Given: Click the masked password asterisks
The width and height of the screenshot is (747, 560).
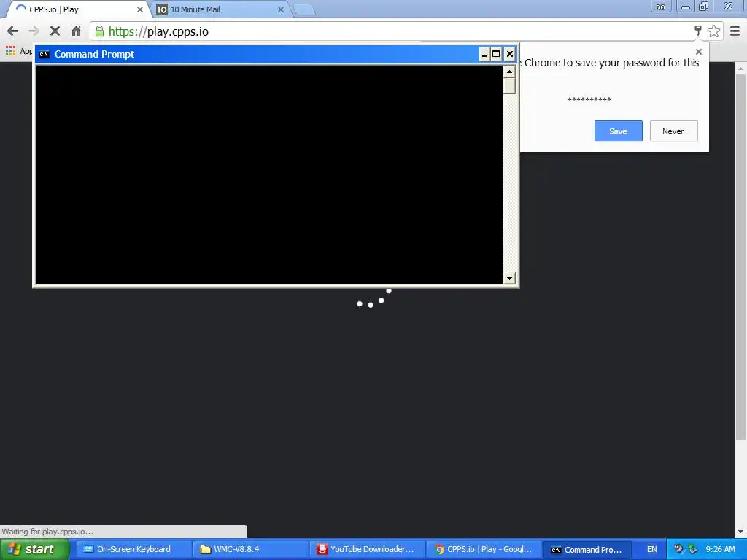Looking at the screenshot, I should (x=589, y=99).
